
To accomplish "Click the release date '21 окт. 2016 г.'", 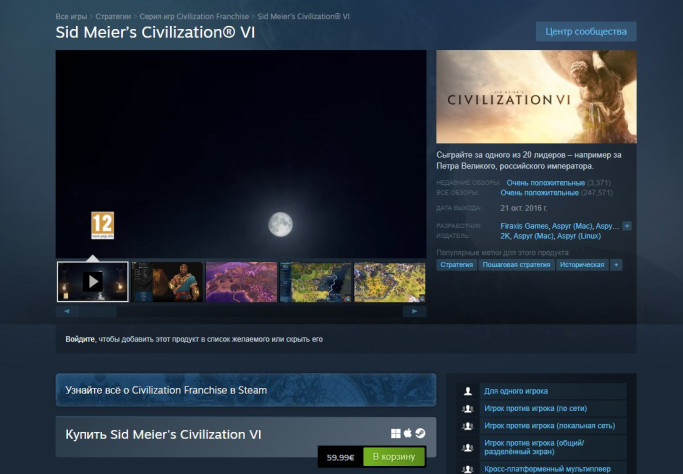I will pyautogui.click(x=524, y=208).
